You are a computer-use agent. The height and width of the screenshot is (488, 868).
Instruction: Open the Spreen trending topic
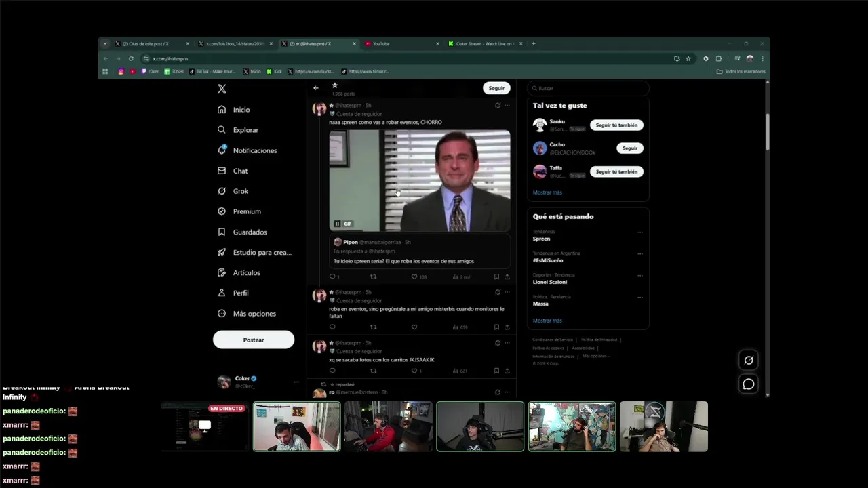[x=542, y=239]
